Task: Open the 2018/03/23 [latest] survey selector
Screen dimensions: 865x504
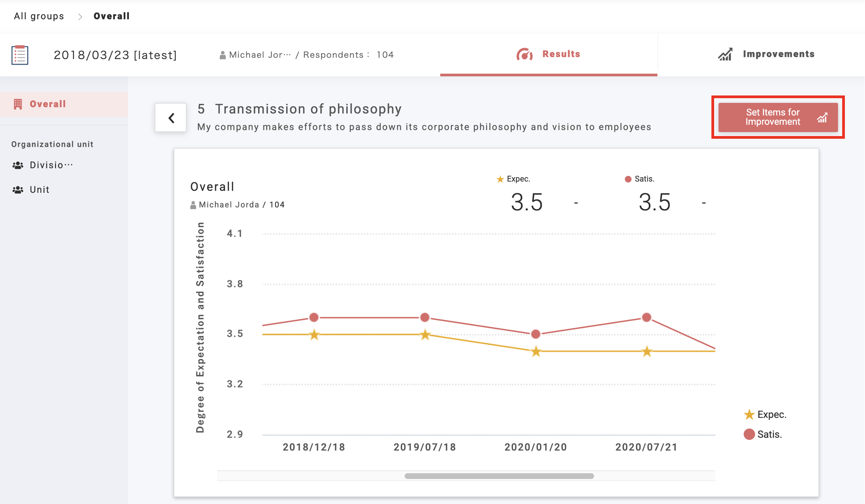Action: 115,55
